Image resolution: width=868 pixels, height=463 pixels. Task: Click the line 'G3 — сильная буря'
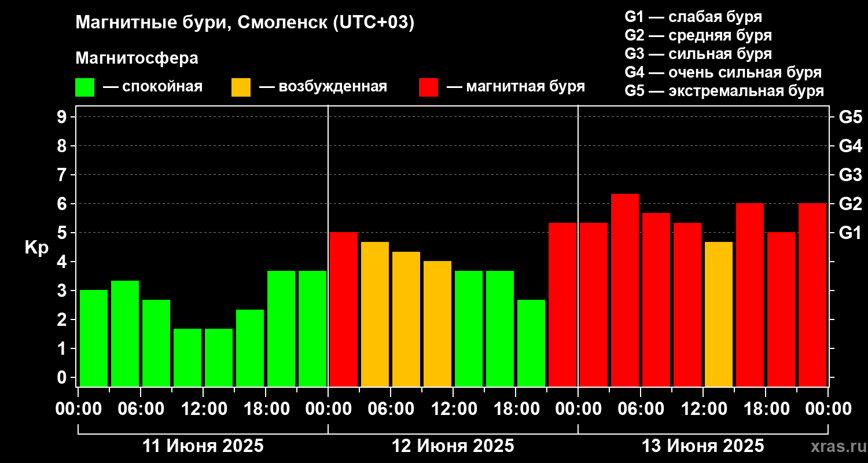tap(698, 54)
